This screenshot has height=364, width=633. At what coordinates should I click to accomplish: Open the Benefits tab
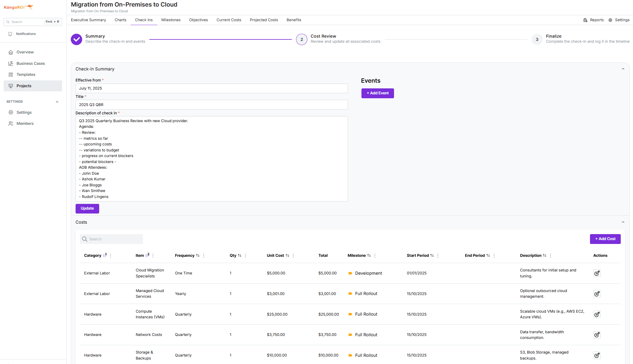coord(294,20)
